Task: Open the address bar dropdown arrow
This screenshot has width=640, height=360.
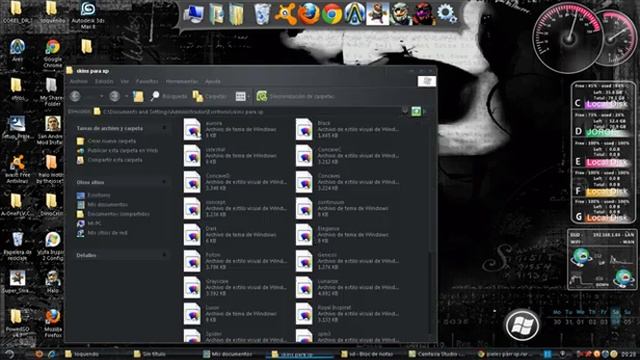Action: 404,111
